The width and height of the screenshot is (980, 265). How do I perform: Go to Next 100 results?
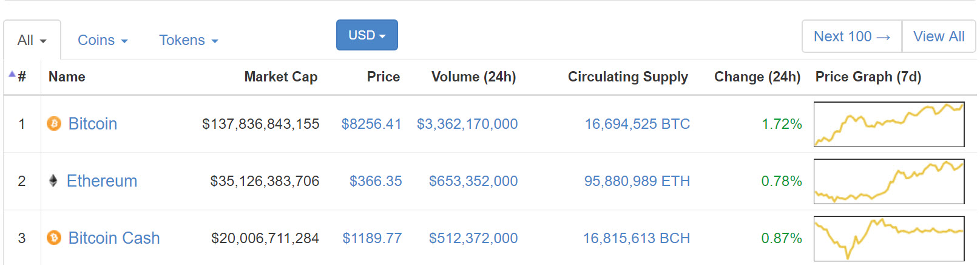pos(851,36)
